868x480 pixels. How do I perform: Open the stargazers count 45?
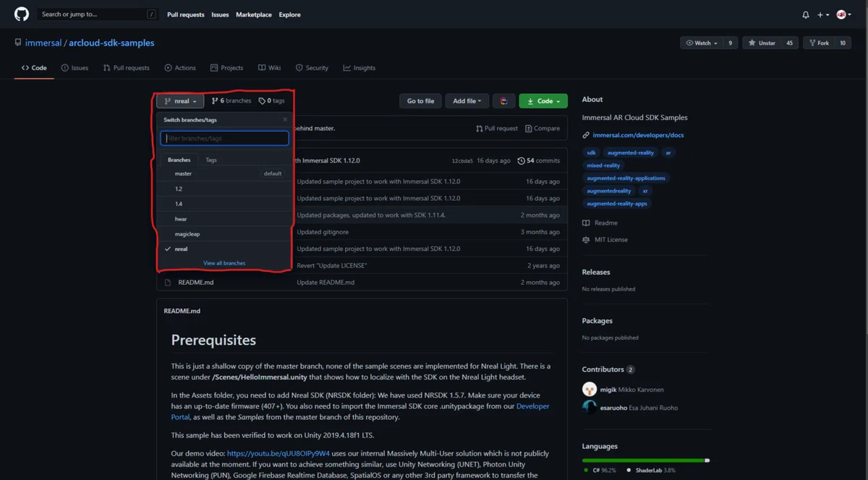click(x=789, y=43)
